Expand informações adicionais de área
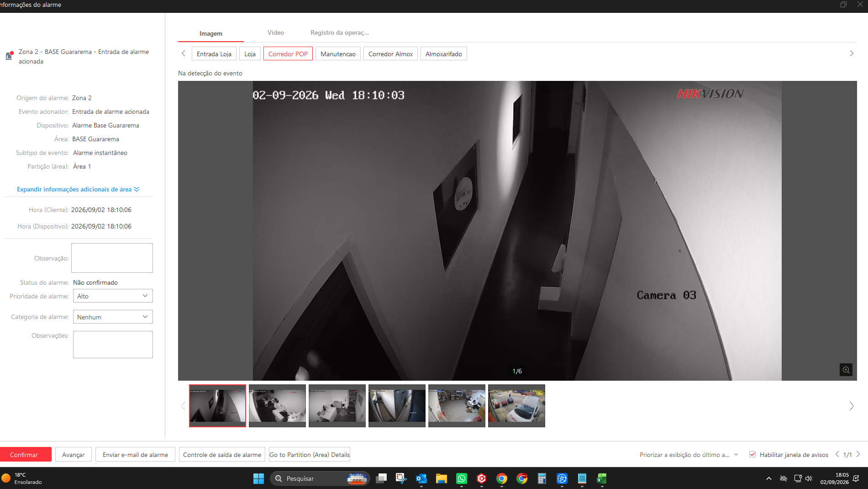This screenshot has width=868, height=489. (x=78, y=189)
